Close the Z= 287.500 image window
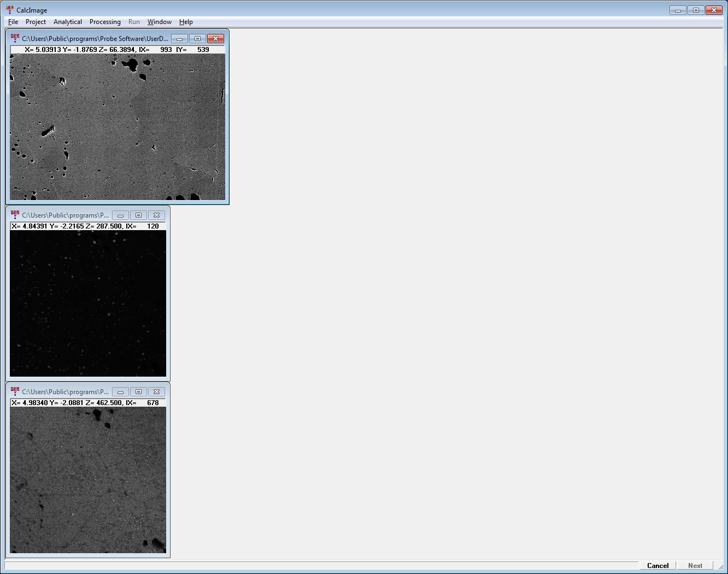The width and height of the screenshot is (728, 574). pos(156,215)
